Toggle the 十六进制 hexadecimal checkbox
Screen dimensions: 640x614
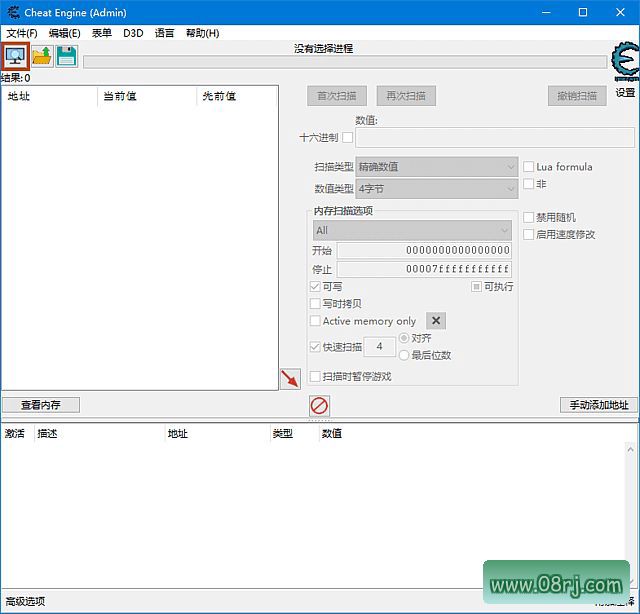click(x=347, y=138)
